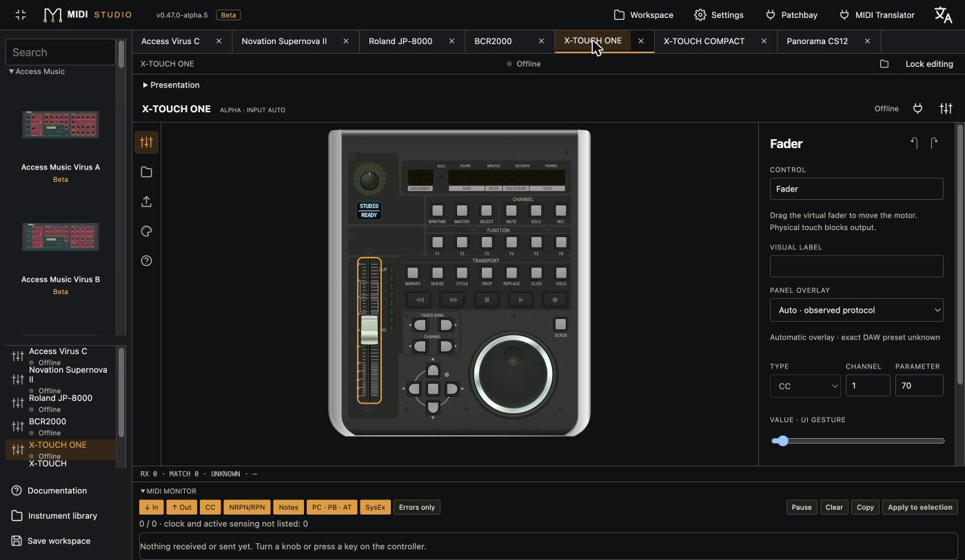Screen dimensions: 965x560
Task: Open the mixer controls sidebar icon
Action: click(146, 142)
